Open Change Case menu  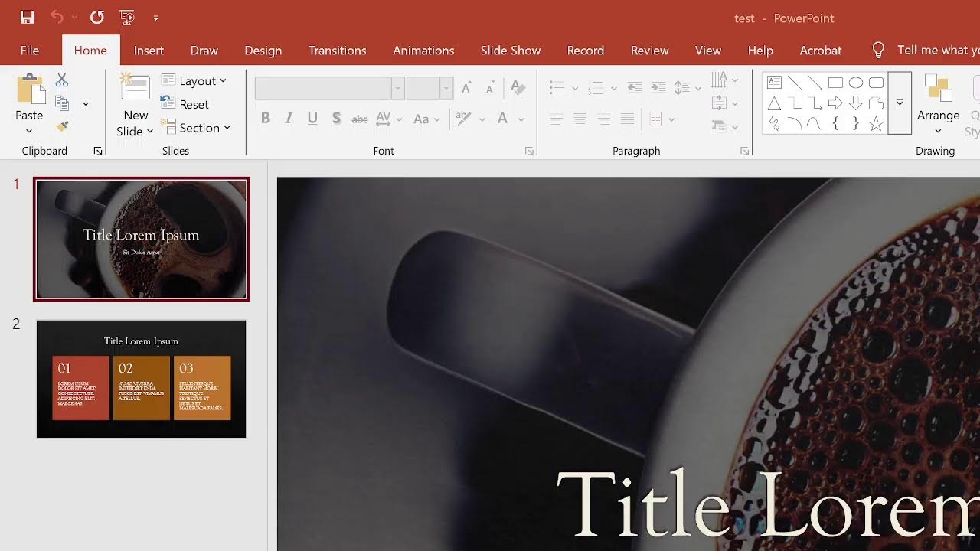pos(426,119)
